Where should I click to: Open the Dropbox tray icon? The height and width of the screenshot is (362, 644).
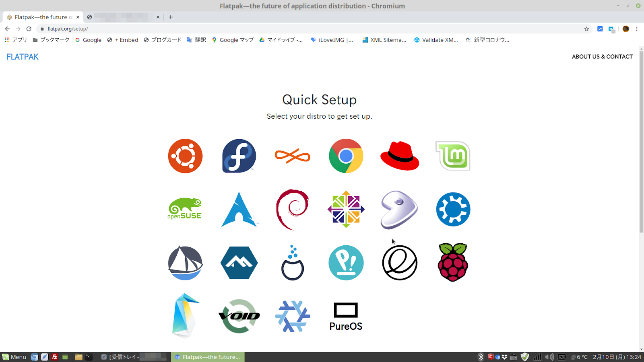pyautogui.click(x=504, y=357)
